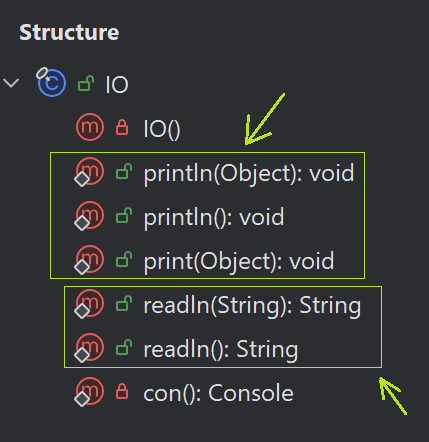Select the IO() constructor entry

[x=162, y=129]
